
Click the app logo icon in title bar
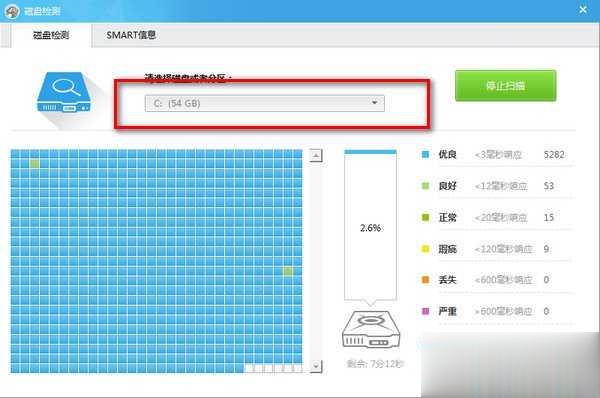coord(12,11)
